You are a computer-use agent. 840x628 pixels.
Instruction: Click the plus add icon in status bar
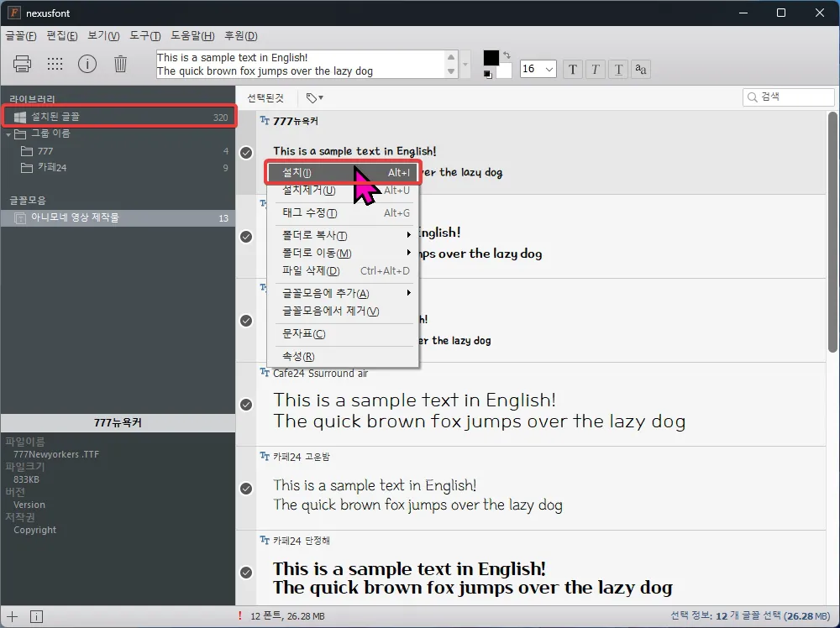(12, 616)
